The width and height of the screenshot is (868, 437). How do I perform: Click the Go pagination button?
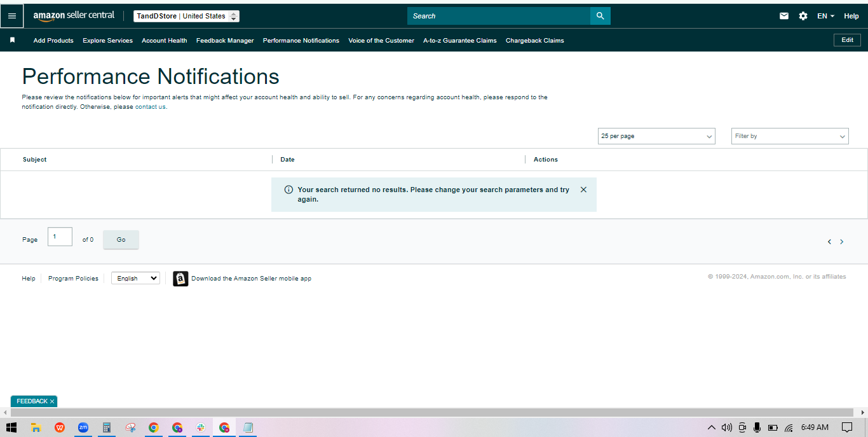[121, 240]
